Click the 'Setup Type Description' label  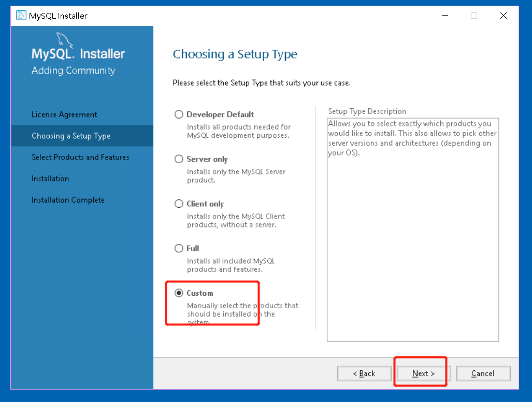tap(367, 111)
